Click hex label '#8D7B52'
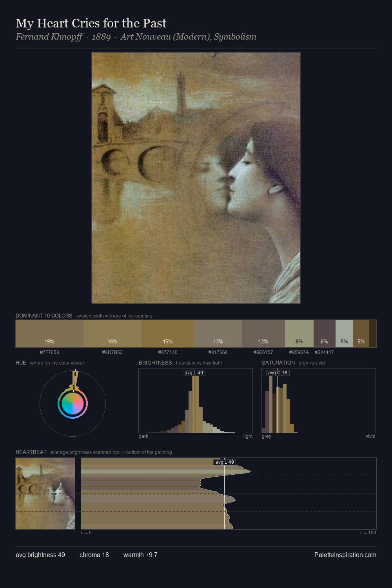Screen dimensions: 392x588 (x=113, y=352)
